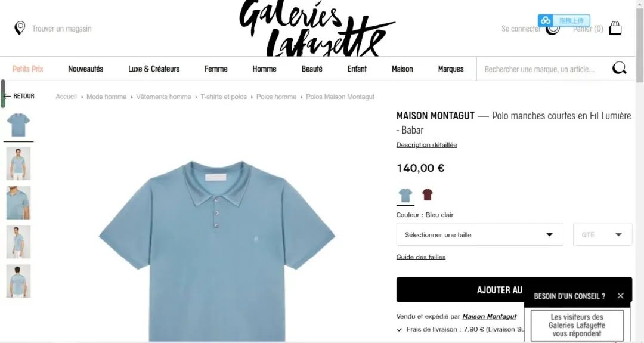Click the store locator pin icon
The height and width of the screenshot is (343, 644).
pyautogui.click(x=20, y=29)
